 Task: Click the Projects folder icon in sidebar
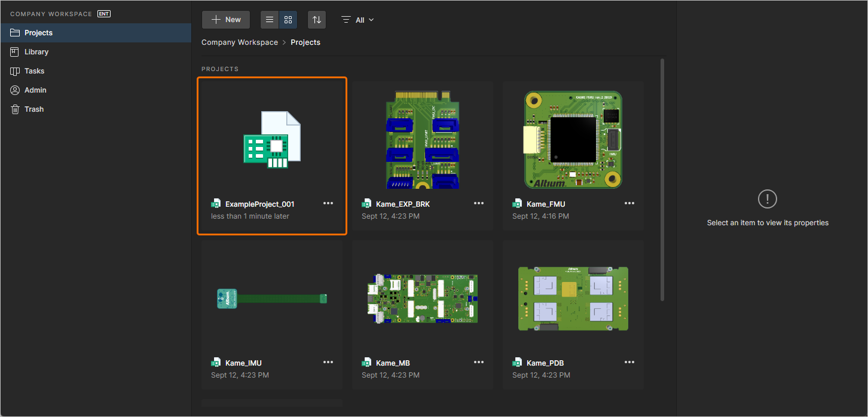[15, 32]
